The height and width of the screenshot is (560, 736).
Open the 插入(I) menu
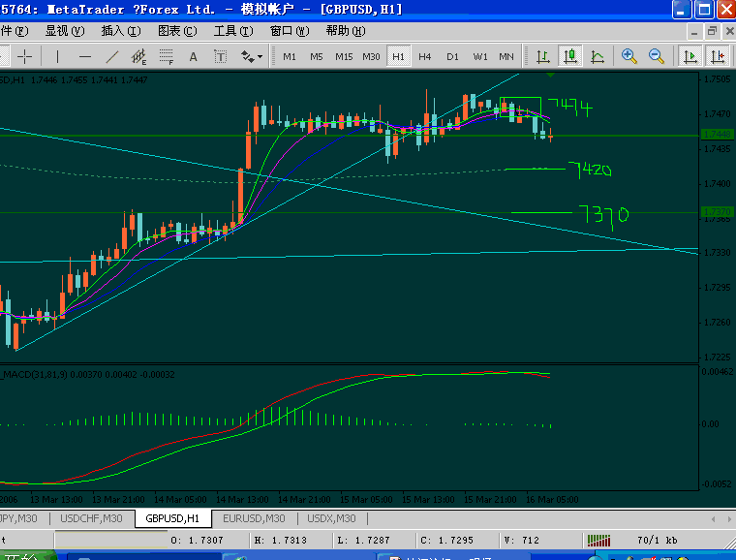pyautogui.click(x=121, y=31)
